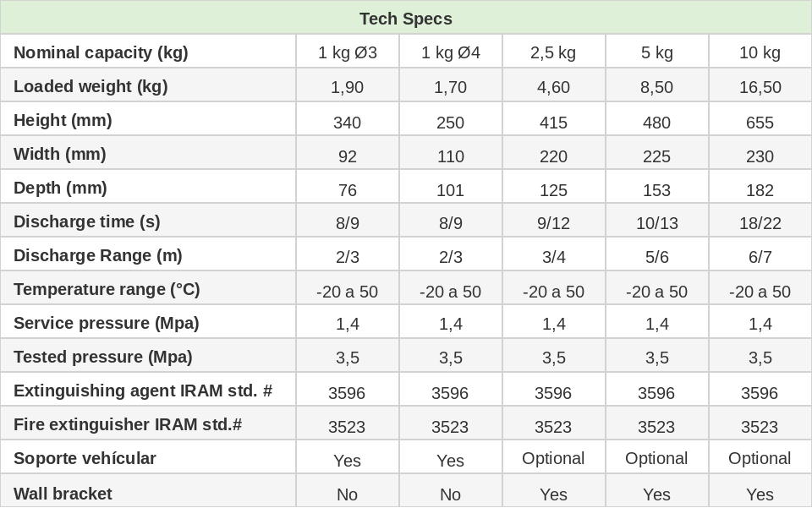Viewport: 812px width, 508px height.
Task: Select the Width (mm) row label
Action: (x=60, y=154)
